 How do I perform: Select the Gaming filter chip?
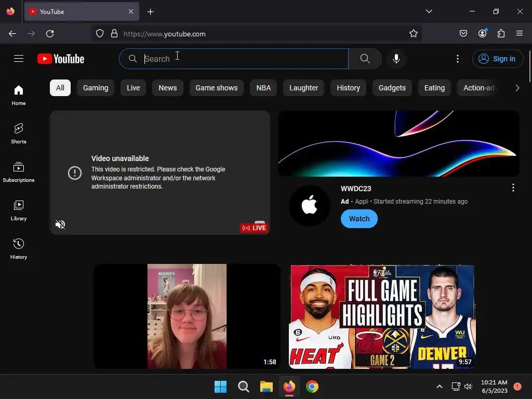click(96, 88)
